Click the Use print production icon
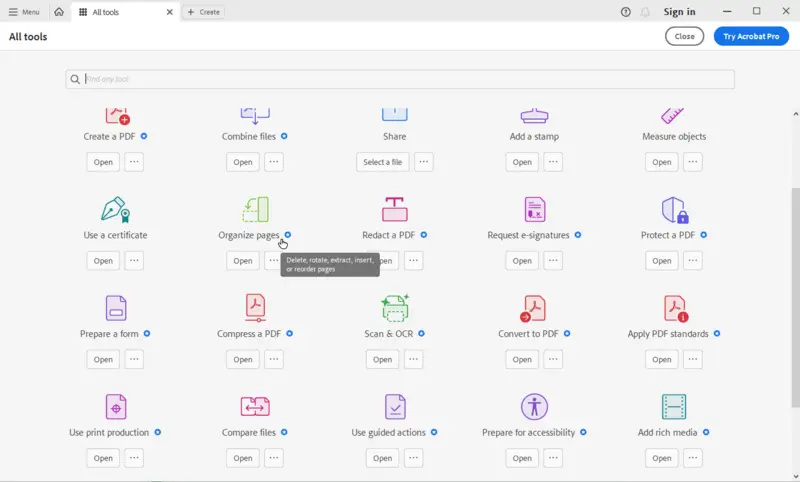Screen dimensions: 800x482 [x=116, y=407]
